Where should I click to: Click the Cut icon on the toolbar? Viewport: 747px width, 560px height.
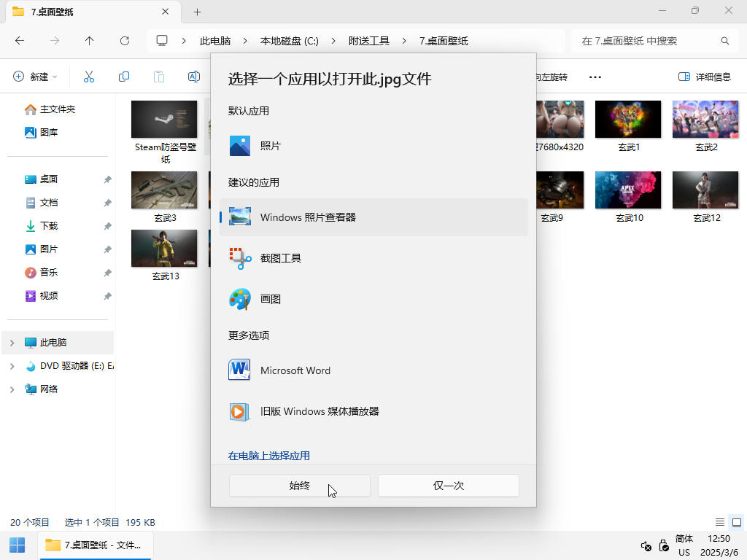click(89, 76)
